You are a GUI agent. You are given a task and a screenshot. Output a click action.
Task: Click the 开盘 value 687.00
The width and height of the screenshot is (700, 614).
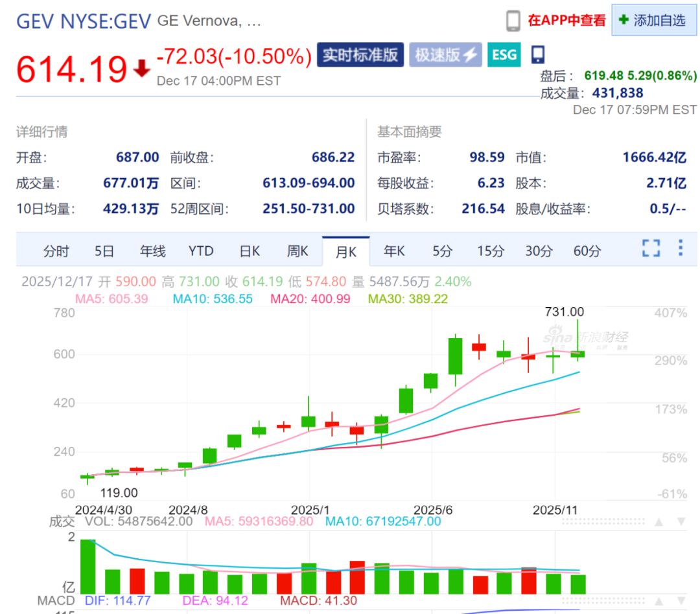click(x=137, y=157)
